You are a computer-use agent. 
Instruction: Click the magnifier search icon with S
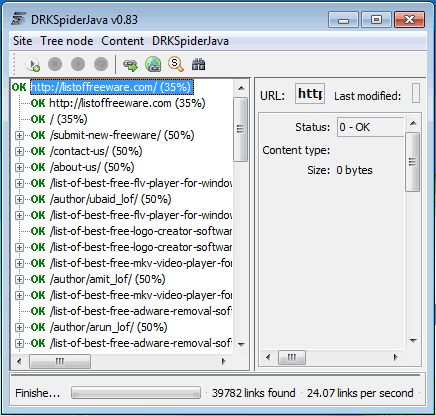[176, 64]
